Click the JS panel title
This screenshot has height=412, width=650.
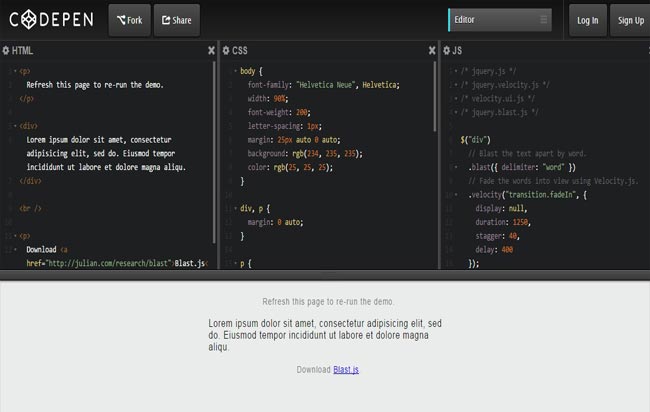pyautogui.click(x=457, y=51)
